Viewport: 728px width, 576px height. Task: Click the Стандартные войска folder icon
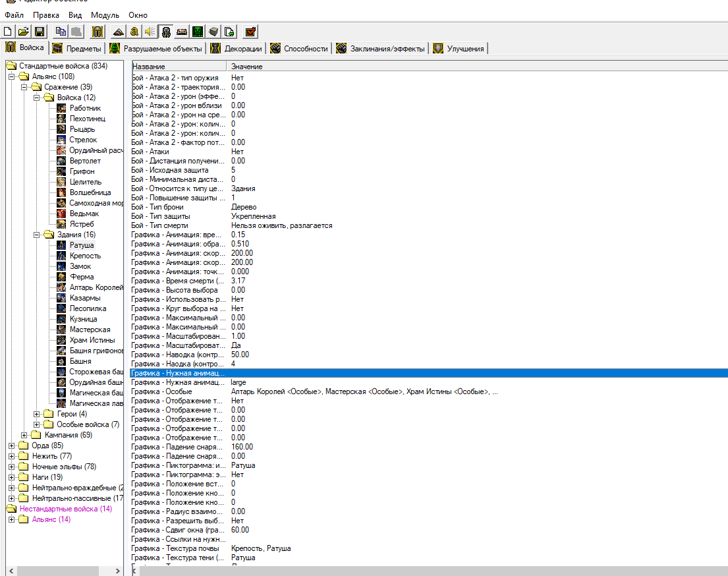[12, 66]
